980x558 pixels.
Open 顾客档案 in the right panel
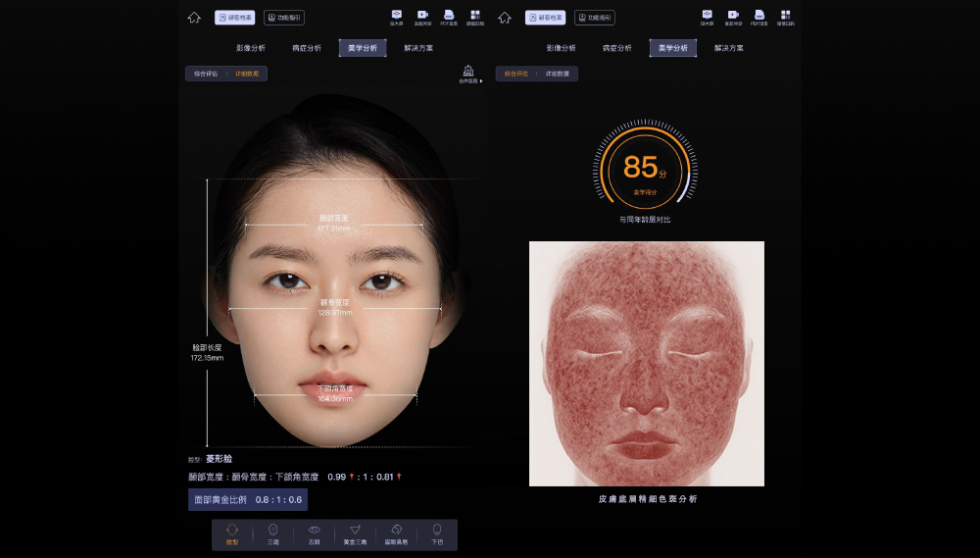pyautogui.click(x=545, y=18)
